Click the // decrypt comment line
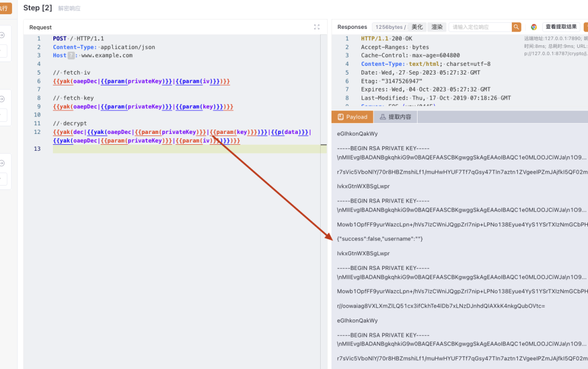The height and width of the screenshot is (369, 588). pos(70,124)
